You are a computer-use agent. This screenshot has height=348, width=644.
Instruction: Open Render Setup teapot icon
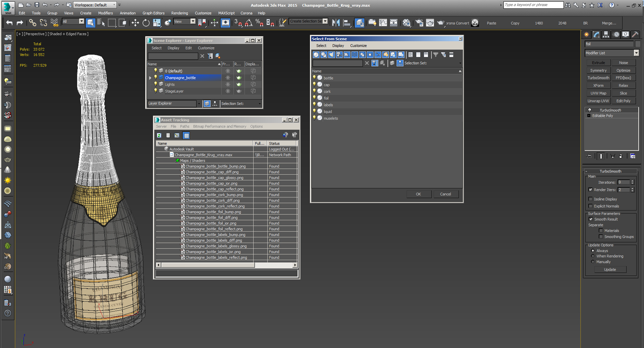[x=419, y=23]
